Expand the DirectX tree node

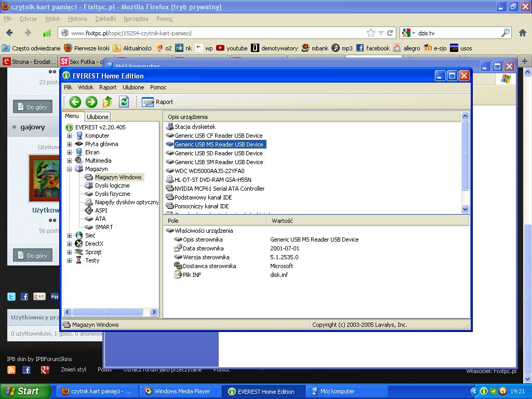(x=69, y=244)
